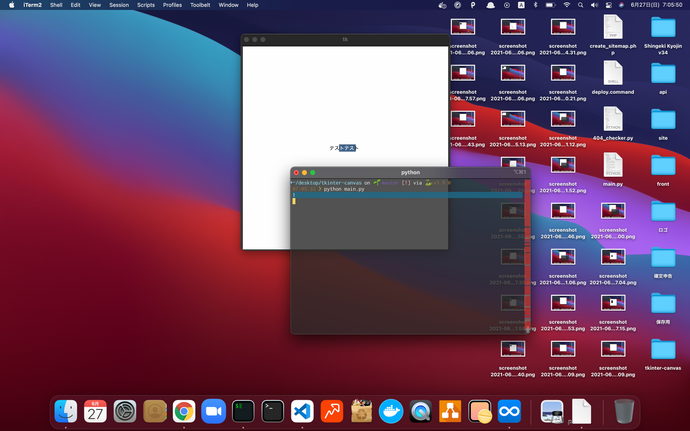Open the volume control in menu bar

coord(595,5)
